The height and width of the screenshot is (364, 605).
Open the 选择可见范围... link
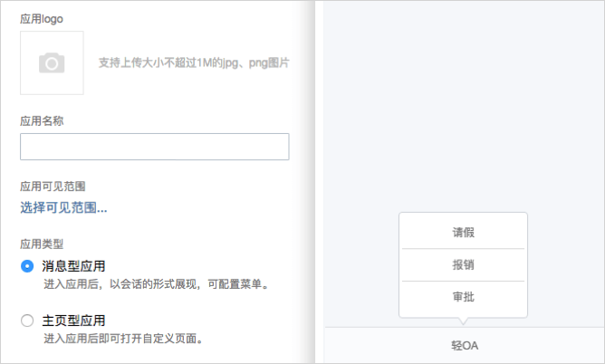coord(63,208)
